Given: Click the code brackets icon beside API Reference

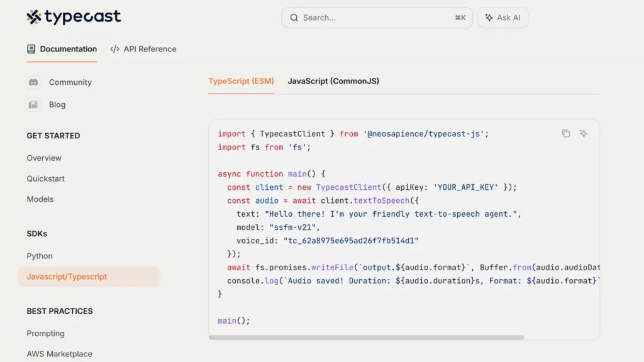Looking at the screenshot, I should (x=114, y=48).
